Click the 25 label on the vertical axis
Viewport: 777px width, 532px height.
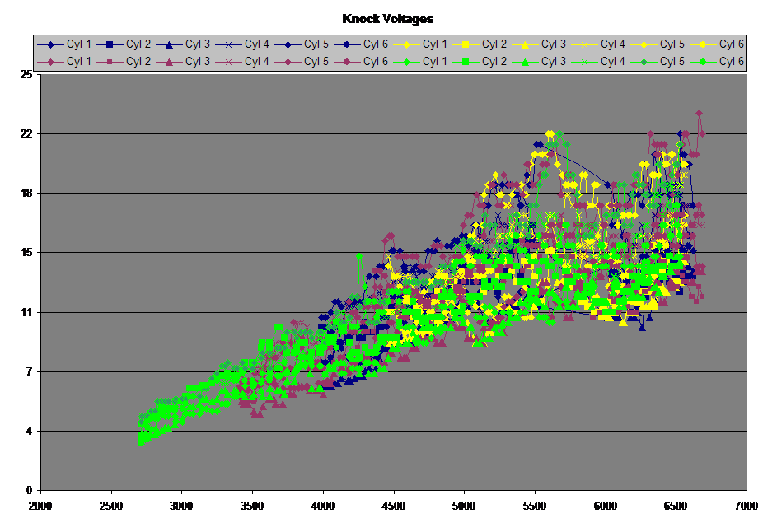click(x=26, y=74)
